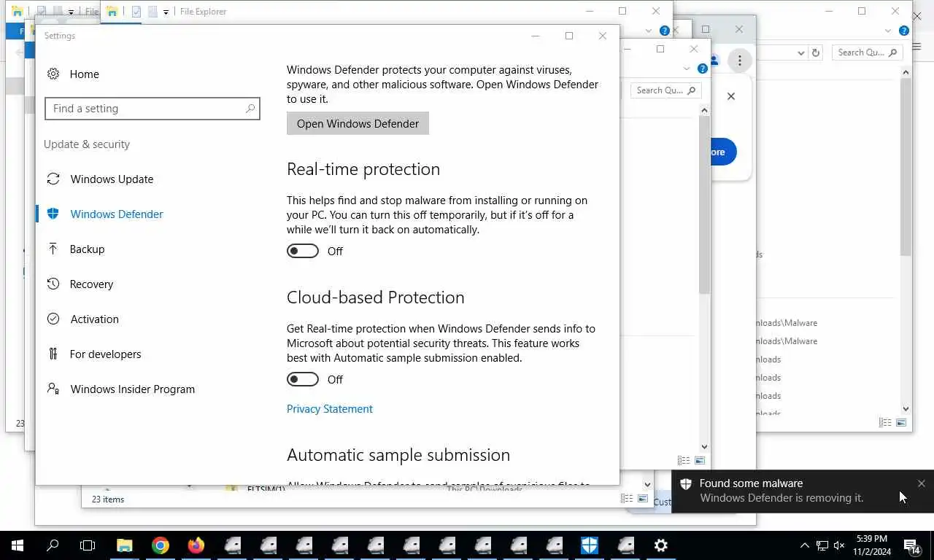Image resolution: width=934 pixels, height=560 pixels.
Task: Click the folder icon in File Explorer title bar
Action: pyautogui.click(x=112, y=12)
